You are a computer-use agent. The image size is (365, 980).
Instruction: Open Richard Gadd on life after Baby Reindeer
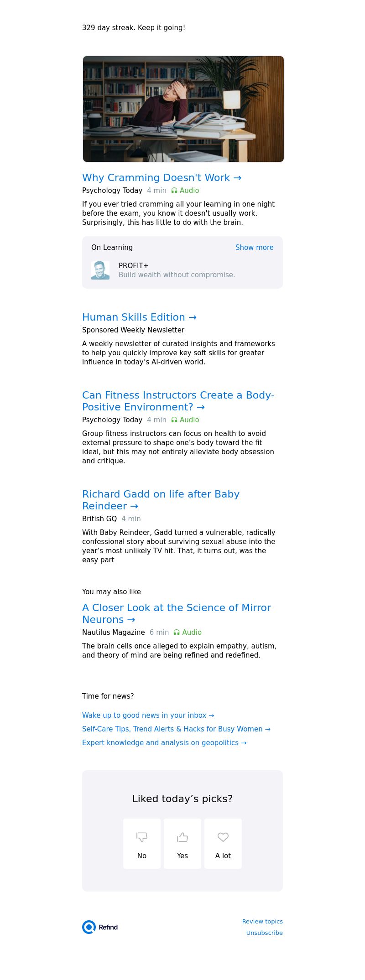[161, 500]
